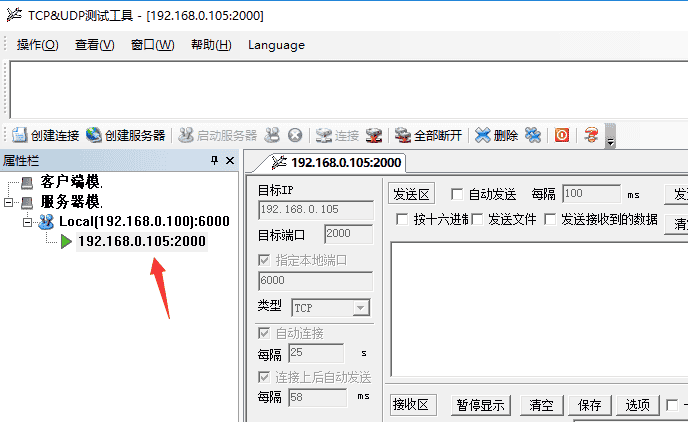Click the people icon beside Local(192.168.0.100):6000

coord(46,222)
